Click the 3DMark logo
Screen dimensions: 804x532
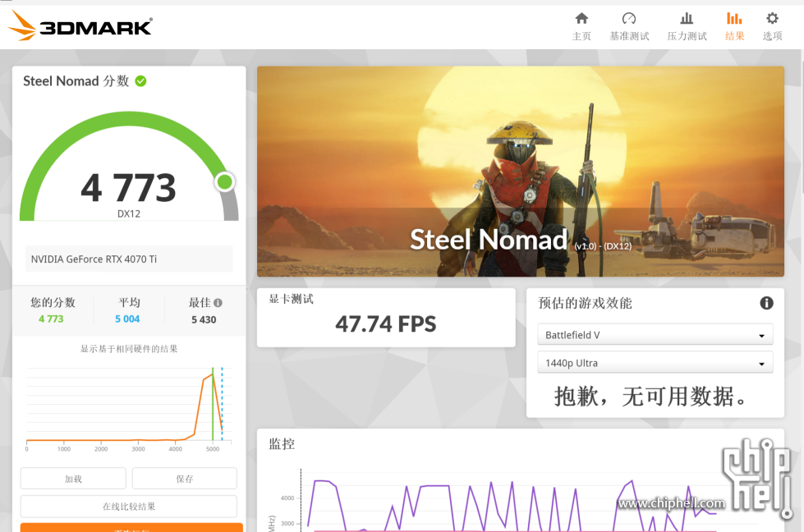pyautogui.click(x=80, y=25)
